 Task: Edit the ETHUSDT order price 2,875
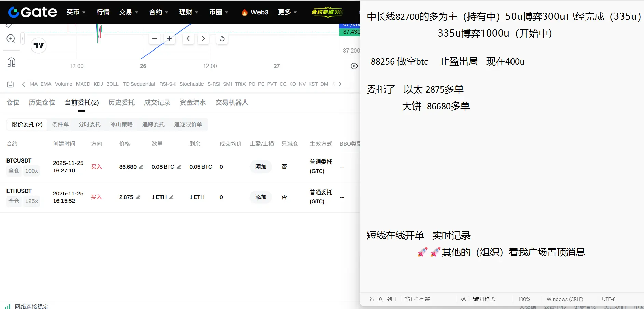[138, 197]
